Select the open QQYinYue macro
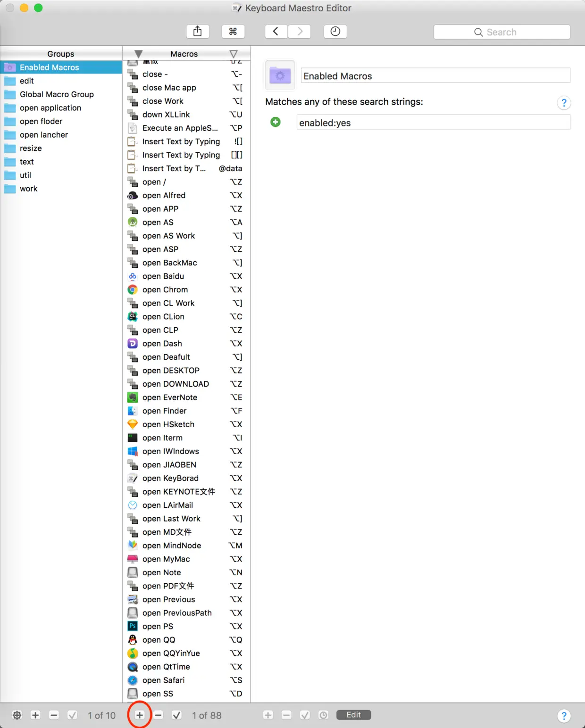Screen dimensions: 585x728 [186, 653]
